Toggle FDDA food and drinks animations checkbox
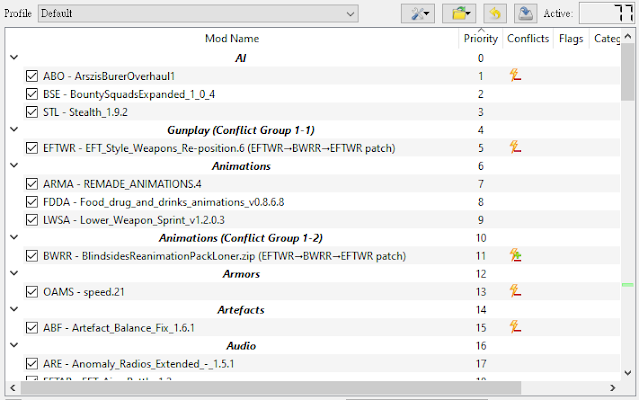The width and height of the screenshot is (639, 400). pyautogui.click(x=32, y=202)
